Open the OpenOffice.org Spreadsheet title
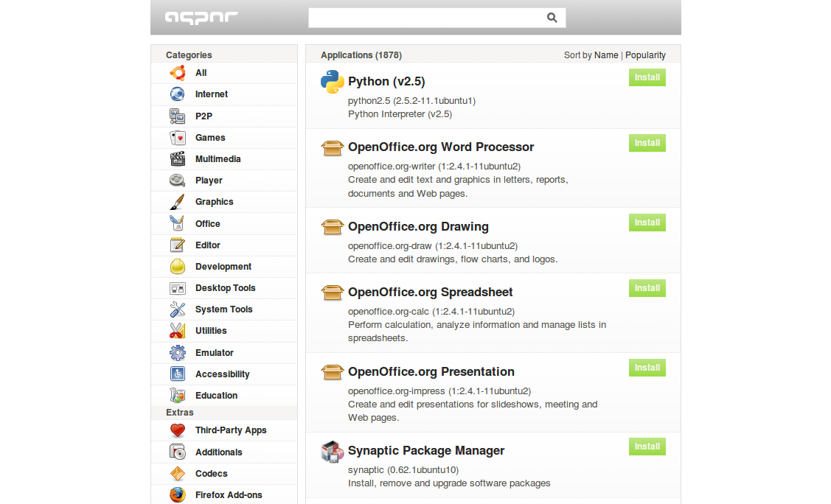Viewport: 831px width, 504px height. click(x=431, y=293)
